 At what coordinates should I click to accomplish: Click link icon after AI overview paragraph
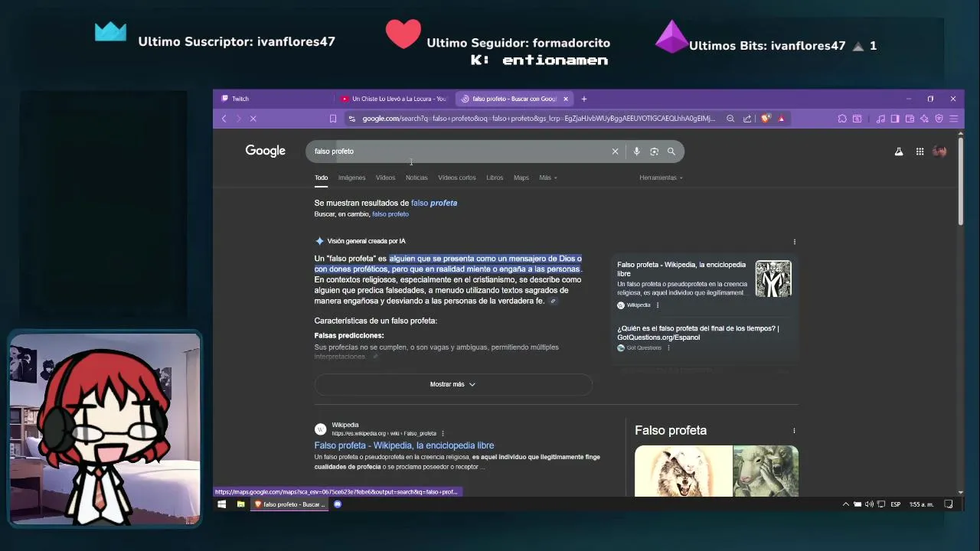click(553, 302)
